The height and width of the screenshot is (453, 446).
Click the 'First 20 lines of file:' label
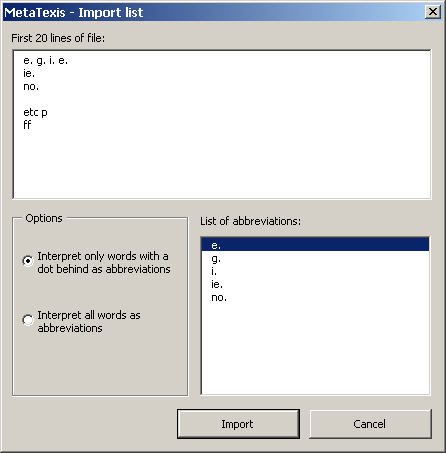coord(58,38)
